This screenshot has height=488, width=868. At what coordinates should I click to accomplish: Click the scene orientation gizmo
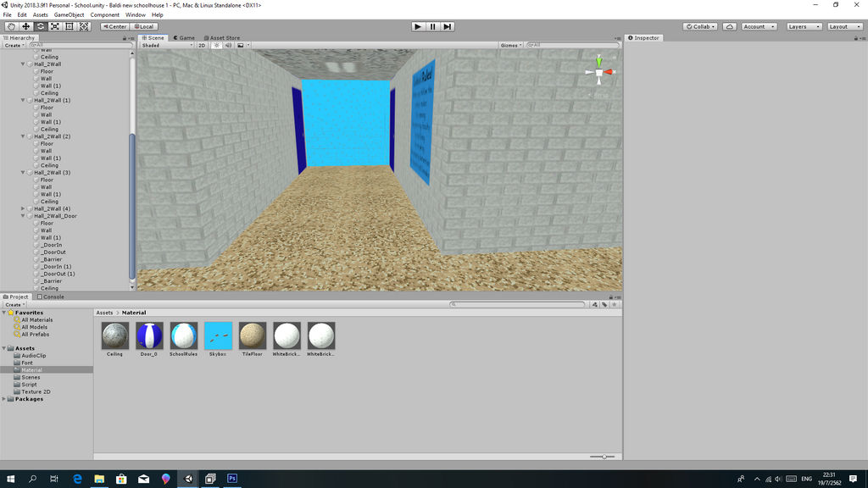coord(599,73)
